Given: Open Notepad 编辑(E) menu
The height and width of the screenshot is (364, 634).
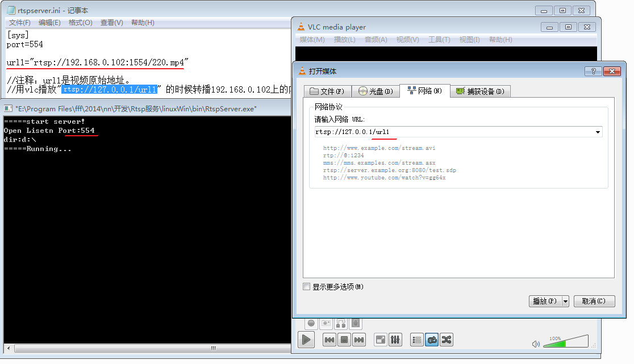Looking at the screenshot, I should point(49,23).
